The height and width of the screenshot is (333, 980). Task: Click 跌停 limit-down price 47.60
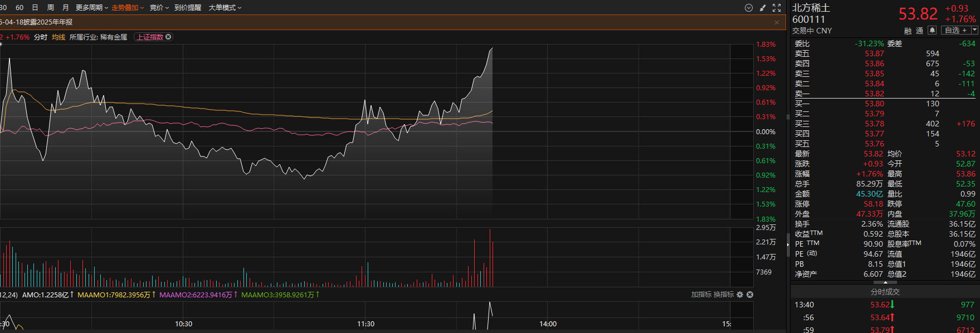[x=966, y=204]
